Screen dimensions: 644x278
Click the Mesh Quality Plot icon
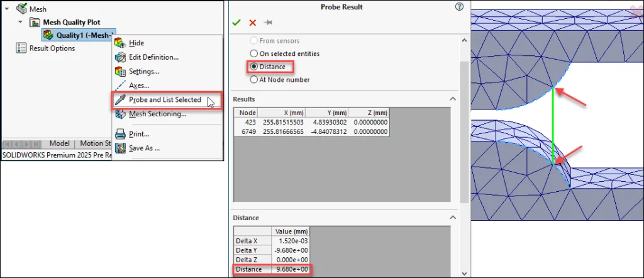35,22
